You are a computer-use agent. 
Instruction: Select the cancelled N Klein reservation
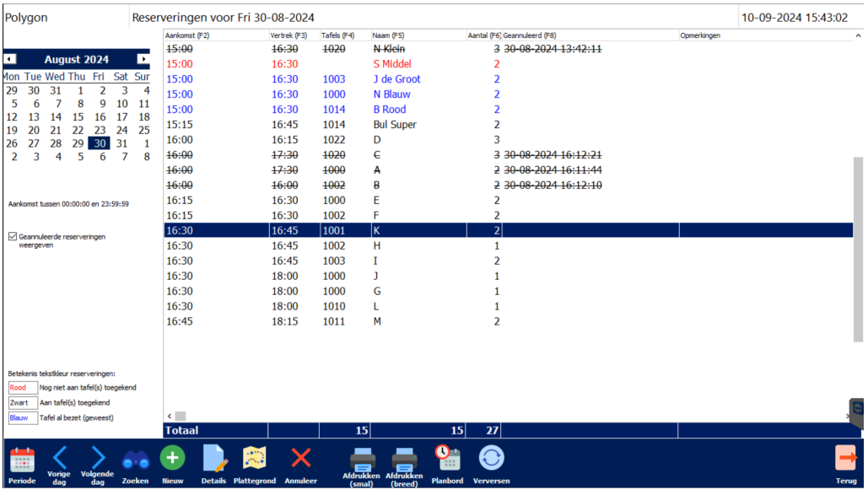tap(508, 49)
